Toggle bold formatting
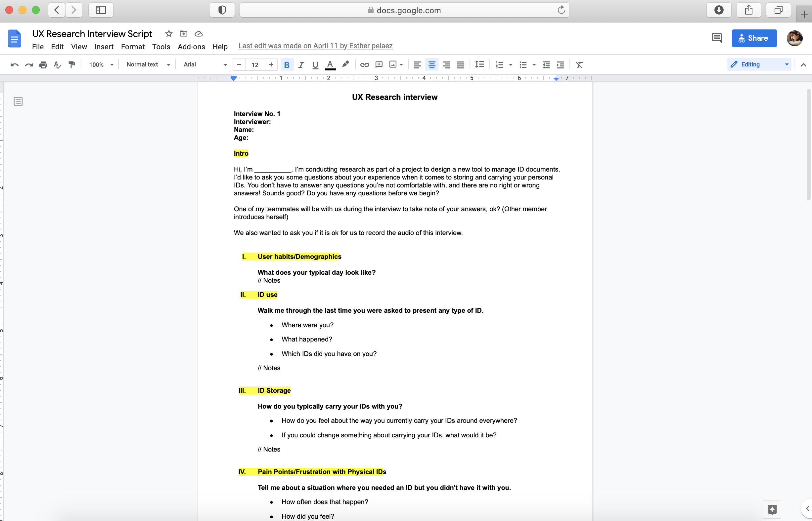The height and width of the screenshot is (521, 812). [287, 64]
